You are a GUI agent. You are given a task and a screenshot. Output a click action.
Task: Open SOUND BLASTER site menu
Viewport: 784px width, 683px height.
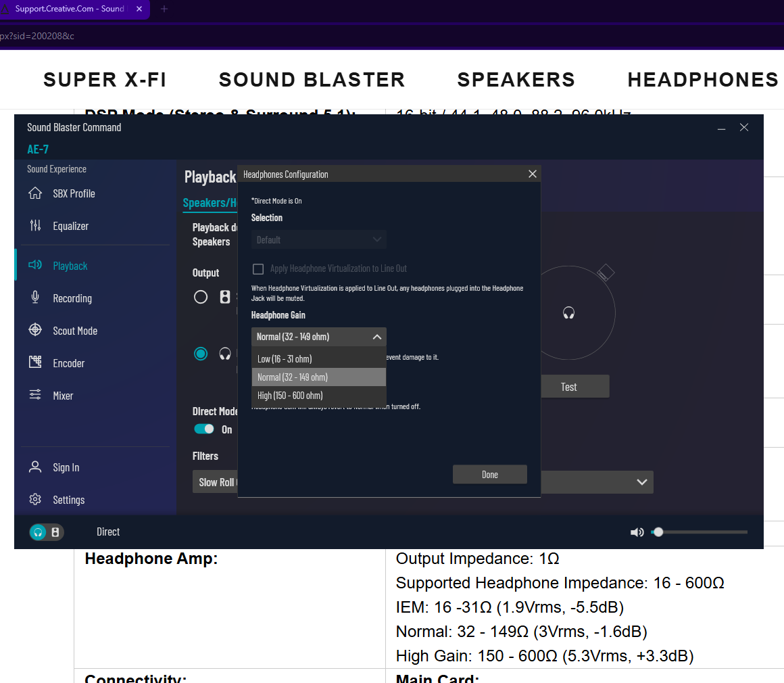(312, 80)
